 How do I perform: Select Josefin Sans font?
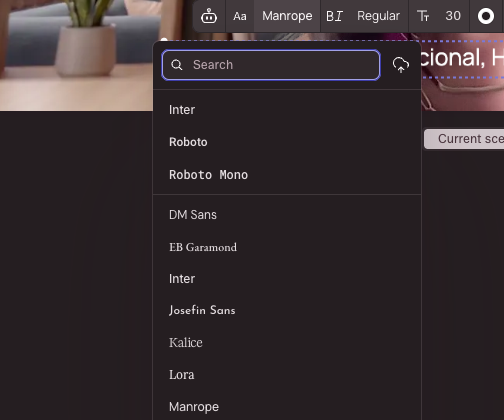click(287, 310)
